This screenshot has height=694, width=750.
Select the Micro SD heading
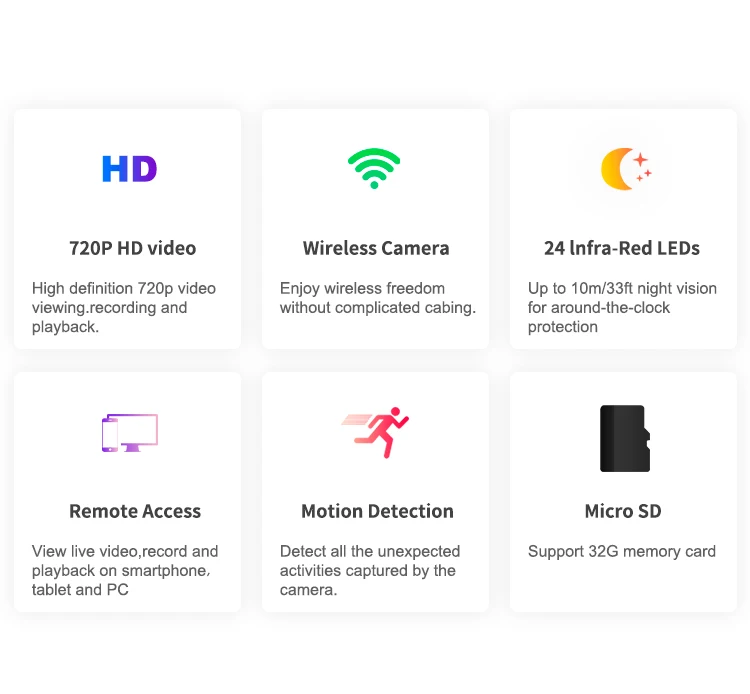coord(623,511)
